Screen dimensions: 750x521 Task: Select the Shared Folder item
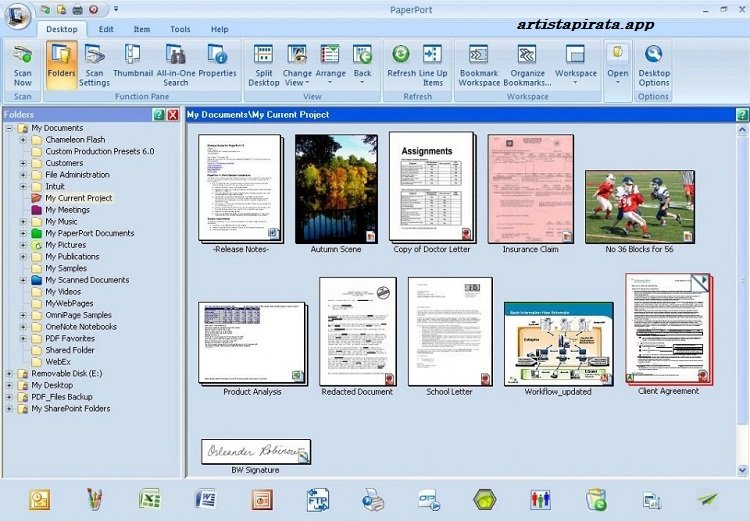click(x=69, y=350)
